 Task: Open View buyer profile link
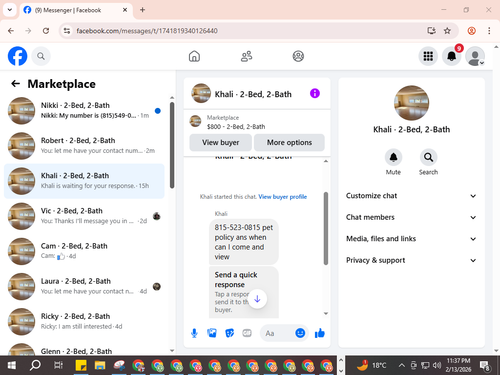[282, 197]
